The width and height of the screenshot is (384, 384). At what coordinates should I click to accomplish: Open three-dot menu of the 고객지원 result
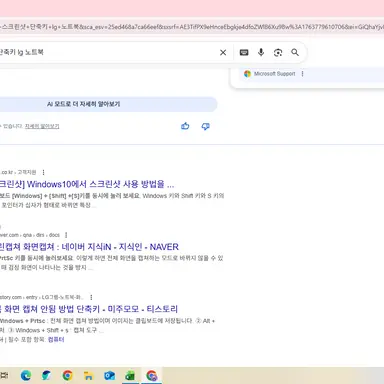[x=43, y=172]
